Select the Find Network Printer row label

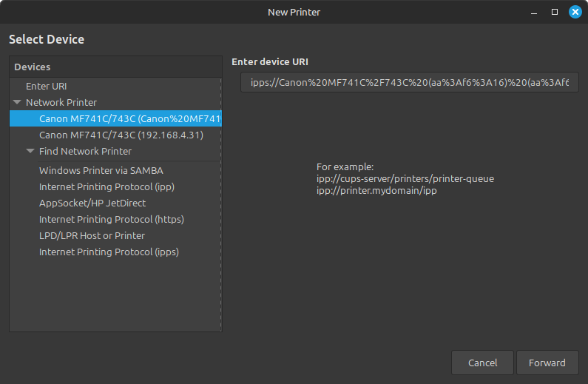(85, 151)
